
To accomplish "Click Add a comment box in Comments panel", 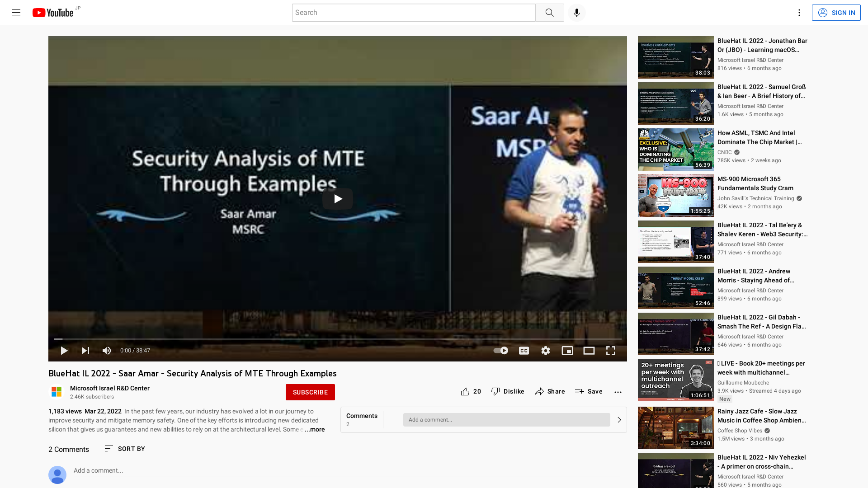I will coord(506,420).
